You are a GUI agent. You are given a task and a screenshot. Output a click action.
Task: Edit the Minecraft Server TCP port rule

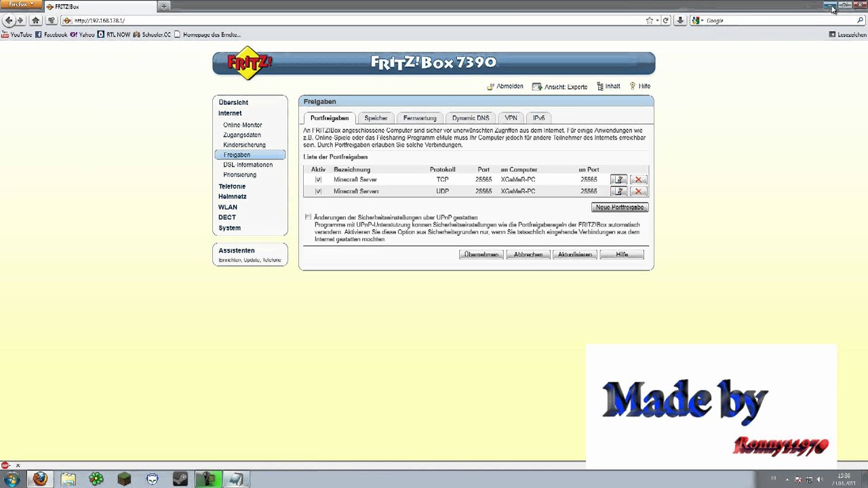[x=618, y=180]
